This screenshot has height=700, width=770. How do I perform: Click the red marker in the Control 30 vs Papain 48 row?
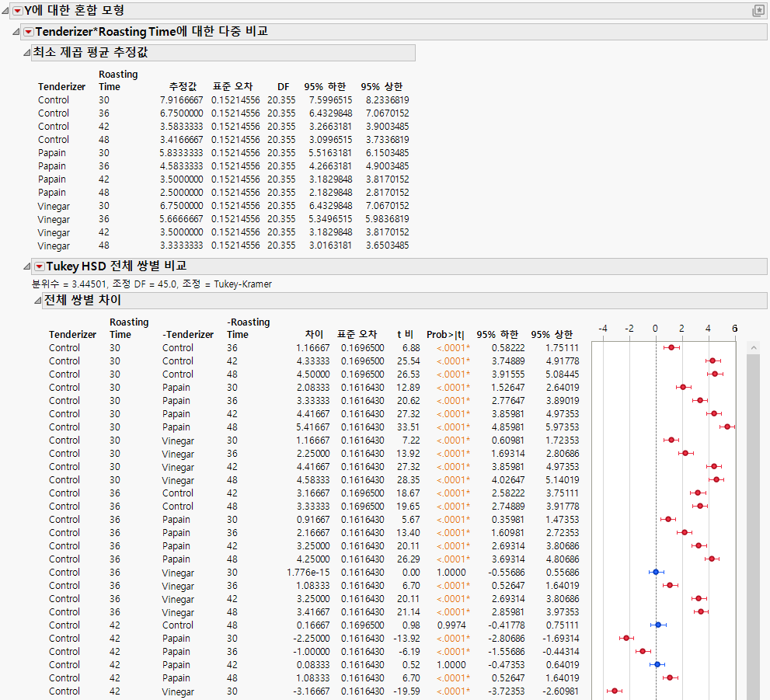727,427
